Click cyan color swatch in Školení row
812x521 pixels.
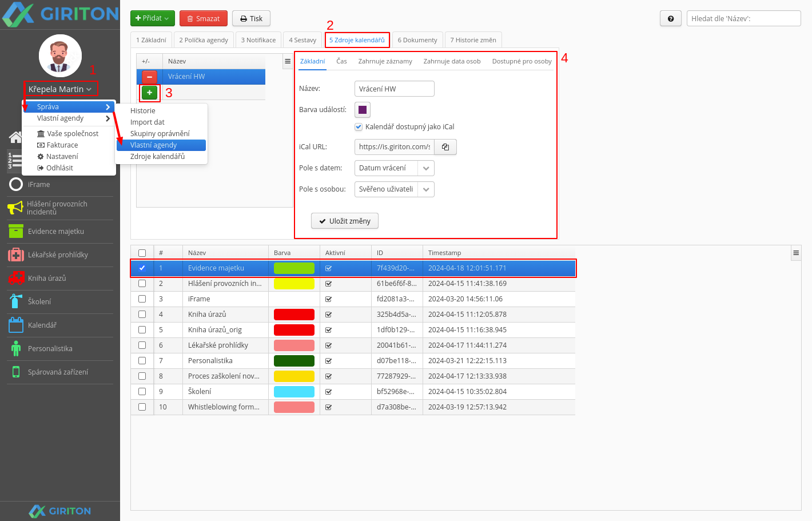tap(294, 392)
